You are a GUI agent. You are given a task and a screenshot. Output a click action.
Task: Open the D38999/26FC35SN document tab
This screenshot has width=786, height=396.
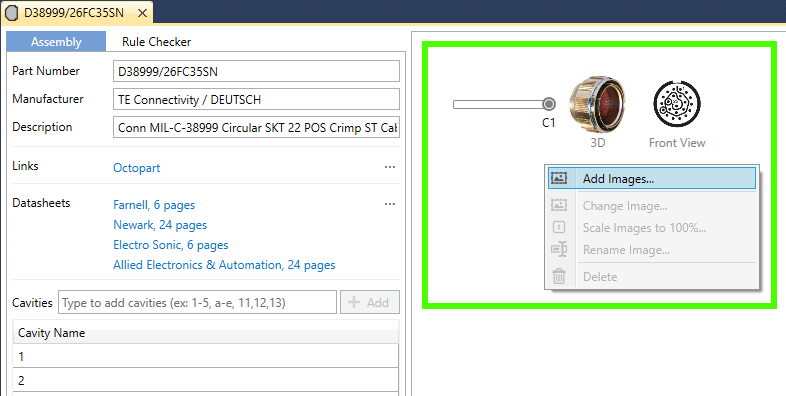tap(74, 13)
